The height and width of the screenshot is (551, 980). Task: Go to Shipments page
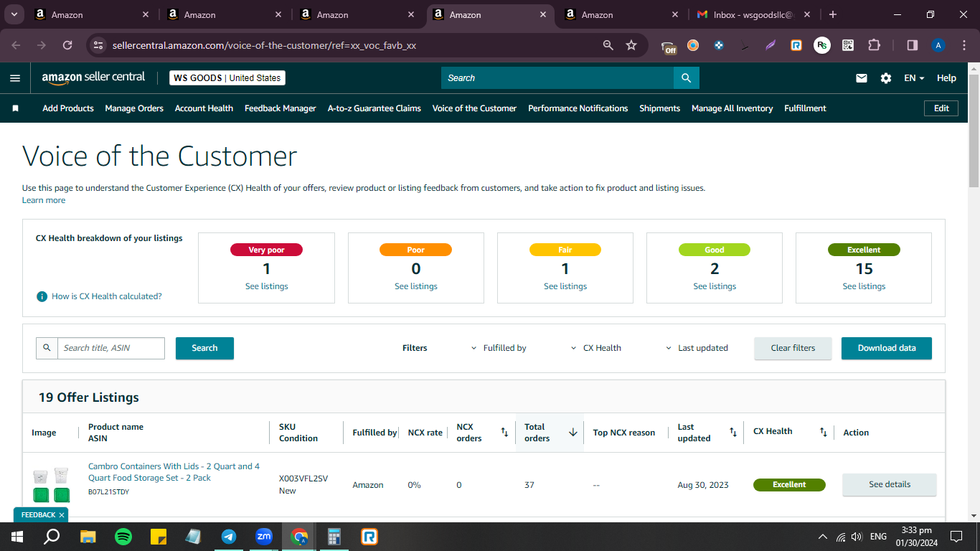pyautogui.click(x=660, y=108)
